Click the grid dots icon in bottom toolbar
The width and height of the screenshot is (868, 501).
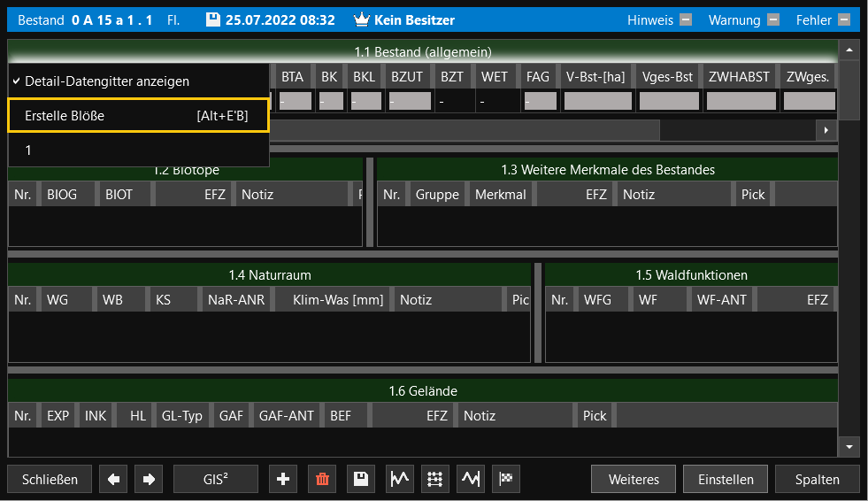(434, 479)
